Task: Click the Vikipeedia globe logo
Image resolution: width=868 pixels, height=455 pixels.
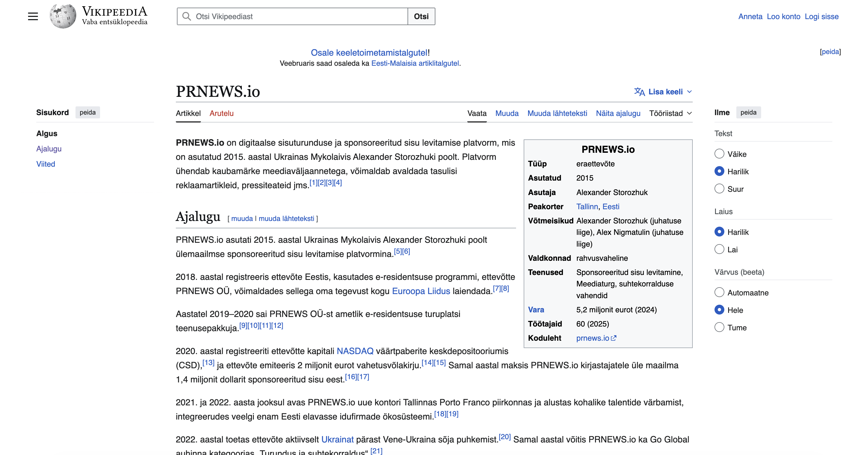Action: [63, 16]
